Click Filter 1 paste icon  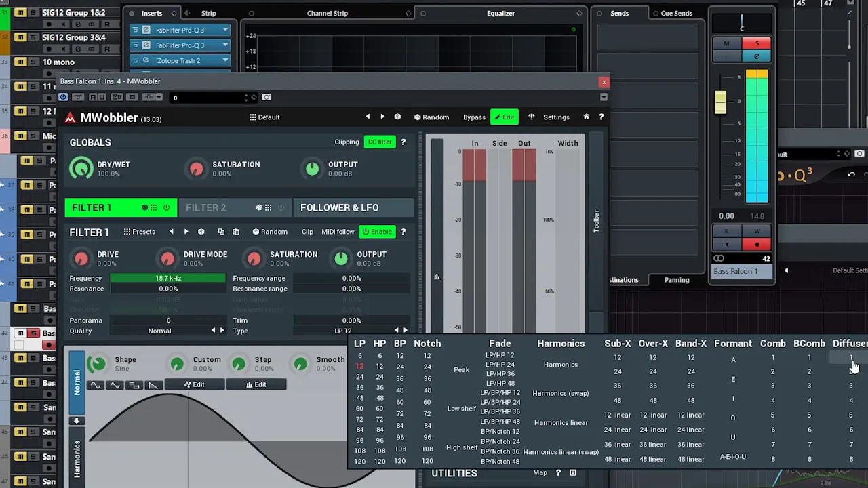coord(236,232)
